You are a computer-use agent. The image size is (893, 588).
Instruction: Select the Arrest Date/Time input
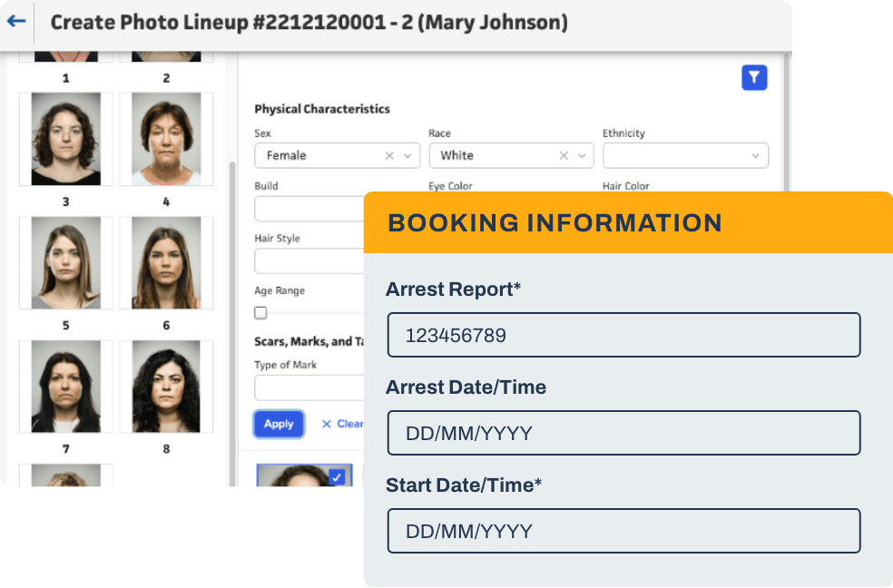623,433
